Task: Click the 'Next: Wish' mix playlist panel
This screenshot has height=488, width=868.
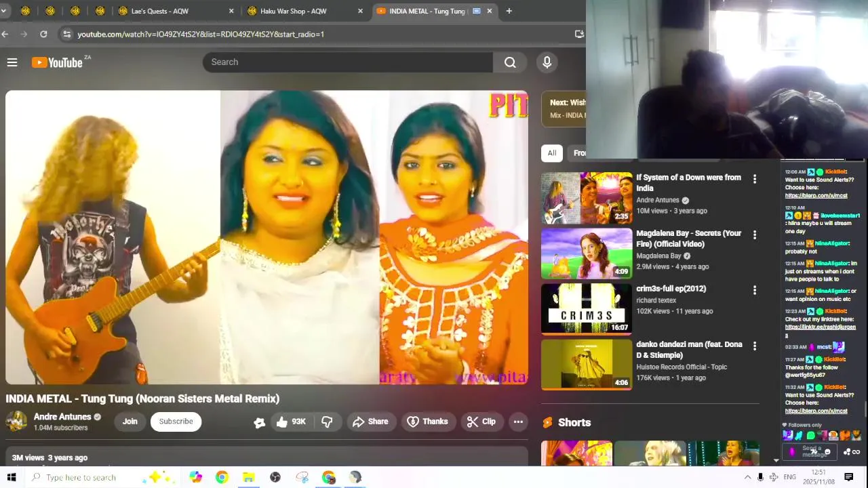Action: [564, 108]
